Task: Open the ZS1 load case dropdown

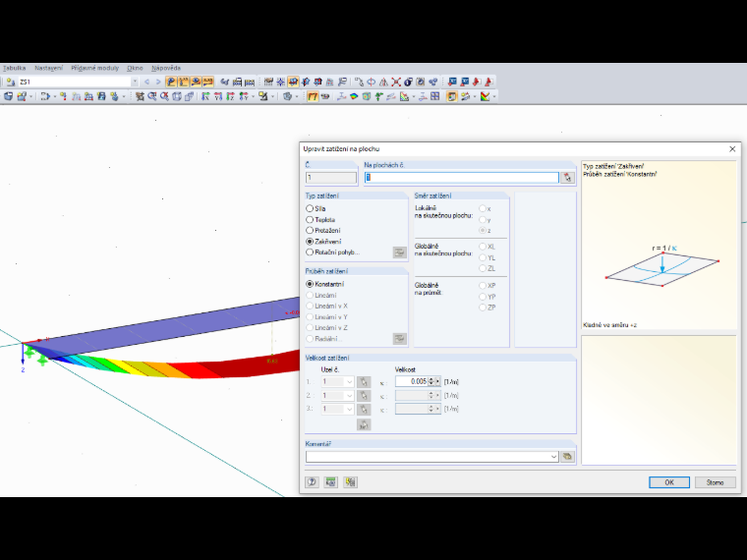Action: 135,82
